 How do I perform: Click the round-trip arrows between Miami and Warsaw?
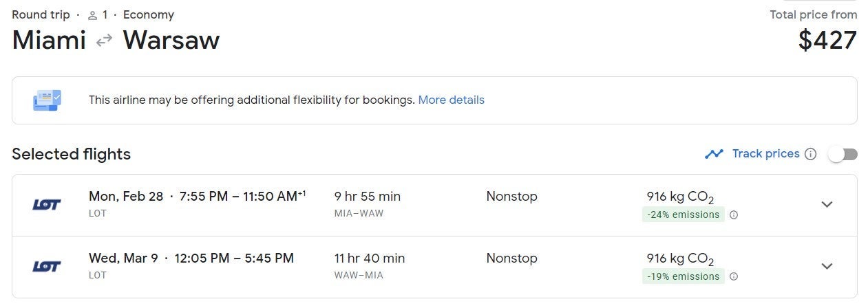click(104, 41)
